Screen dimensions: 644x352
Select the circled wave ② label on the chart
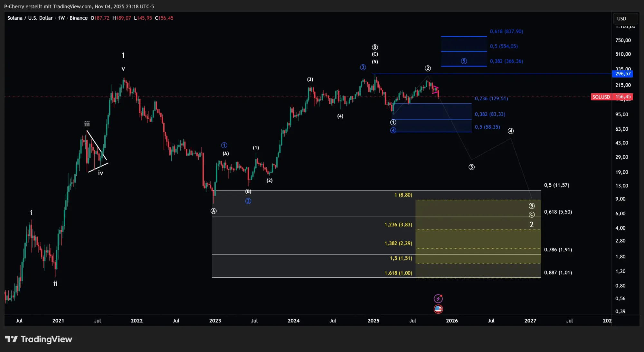click(428, 68)
